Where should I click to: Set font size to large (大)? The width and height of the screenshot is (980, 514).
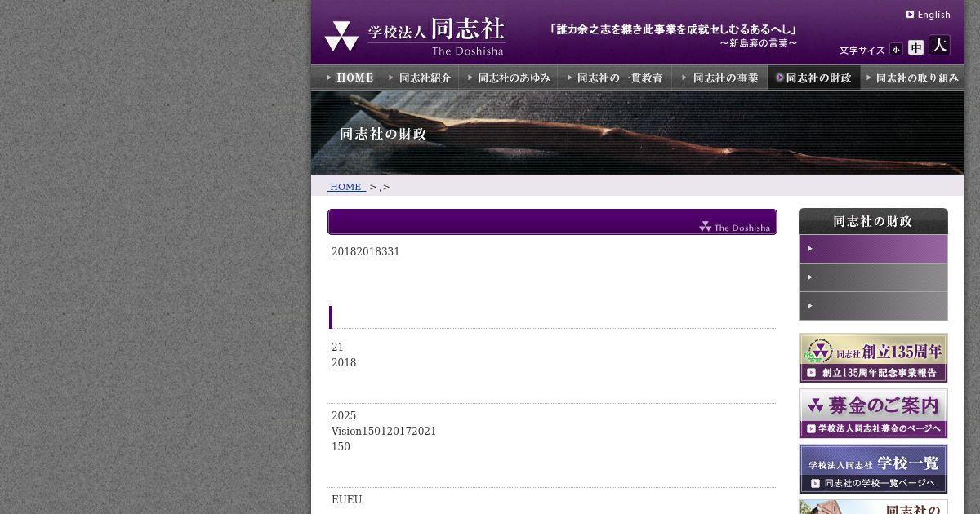coord(939,46)
